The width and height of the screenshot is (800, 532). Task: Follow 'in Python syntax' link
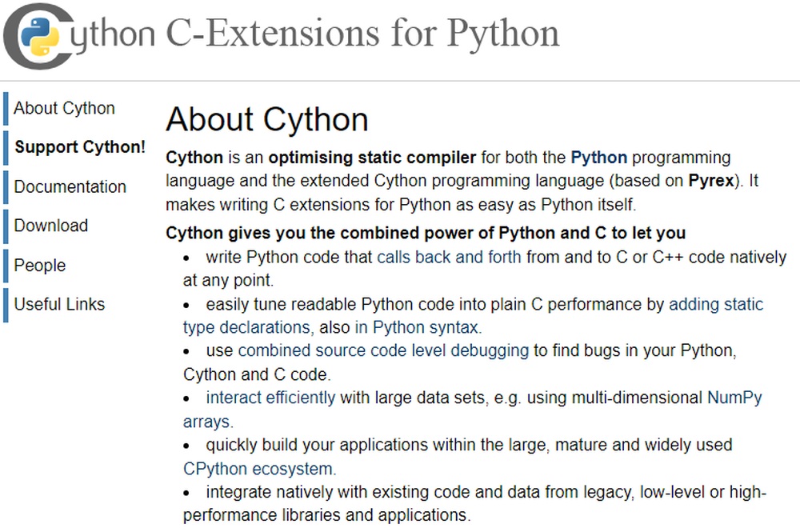coord(418,327)
